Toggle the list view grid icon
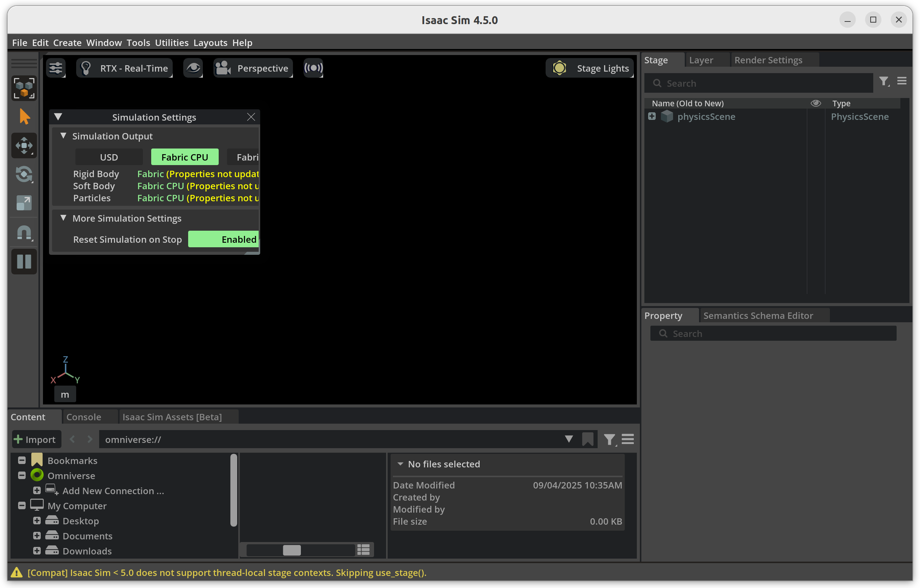 point(363,550)
